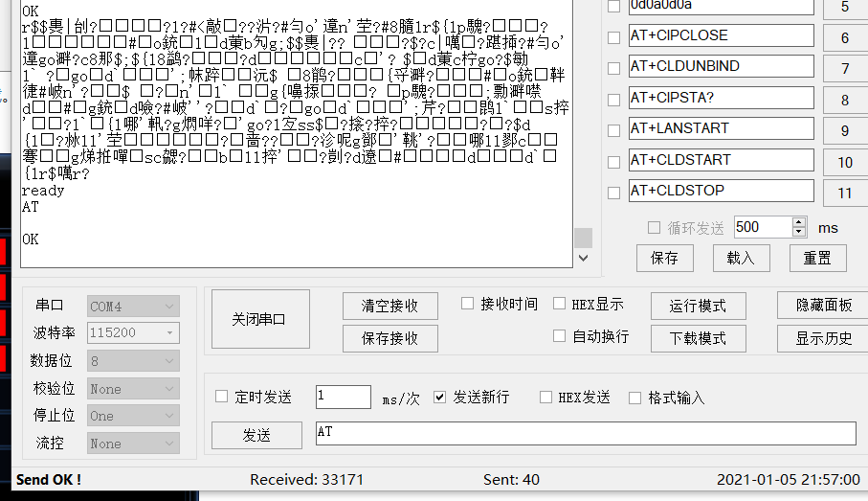The height and width of the screenshot is (501, 868).
Task: Expand the 校验位 None dropdown
Action: (x=133, y=389)
